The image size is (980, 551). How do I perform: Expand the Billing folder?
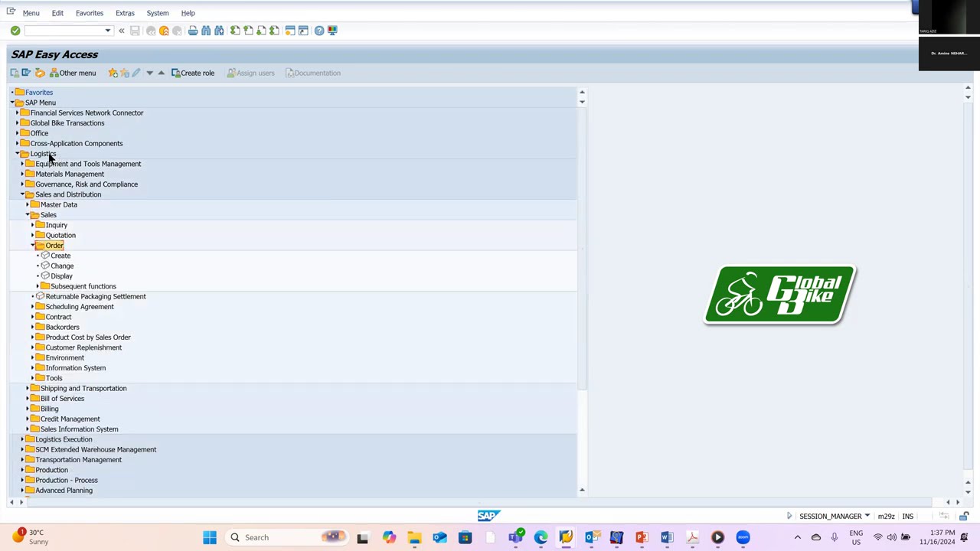(x=28, y=409)
